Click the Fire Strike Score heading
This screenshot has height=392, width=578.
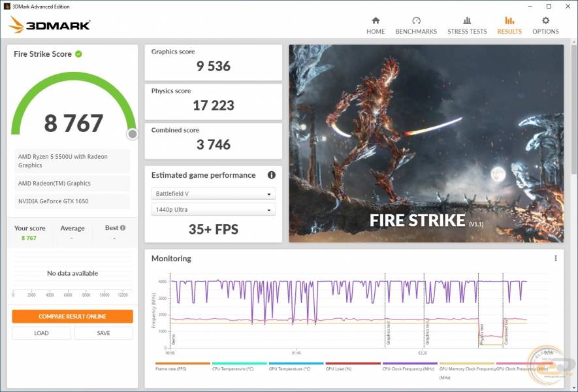tap(42, 54)
